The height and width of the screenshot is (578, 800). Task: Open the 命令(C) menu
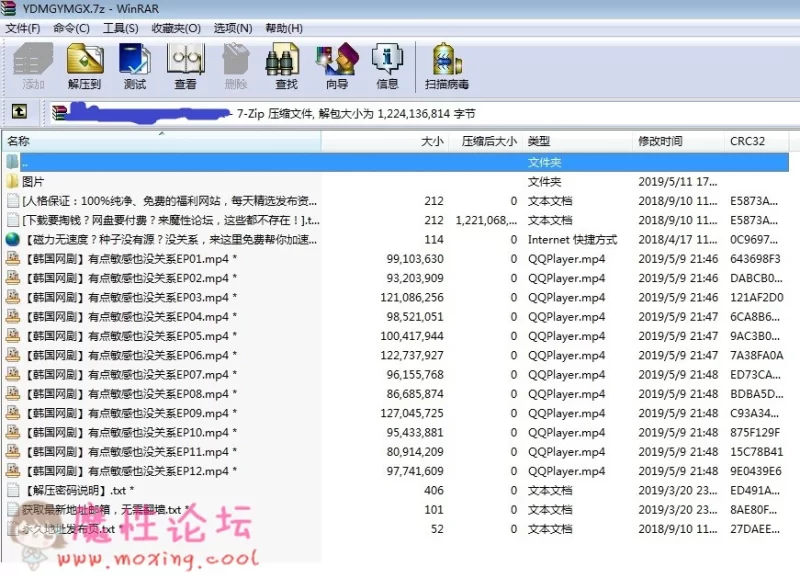pyautogui.click(x=71, y=28)
